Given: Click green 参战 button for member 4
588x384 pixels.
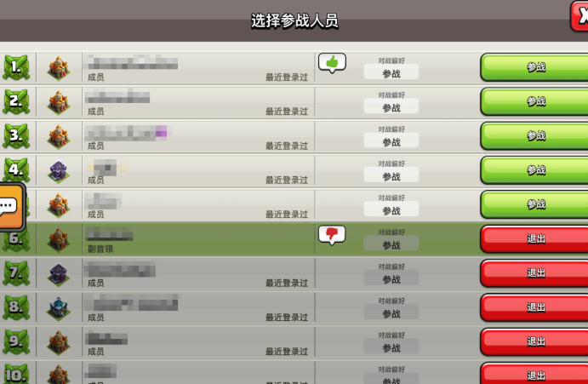Looking at the screenshot, I should pos(534,170).
